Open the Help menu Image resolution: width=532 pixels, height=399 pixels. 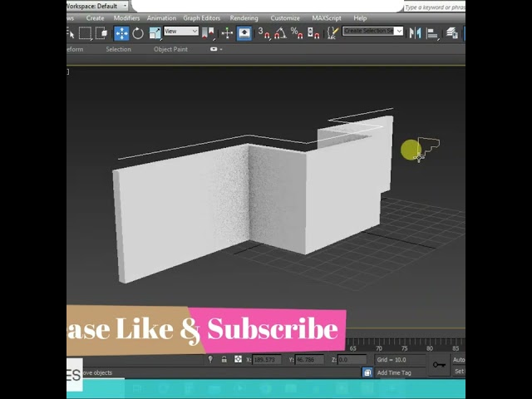[360, 18]
